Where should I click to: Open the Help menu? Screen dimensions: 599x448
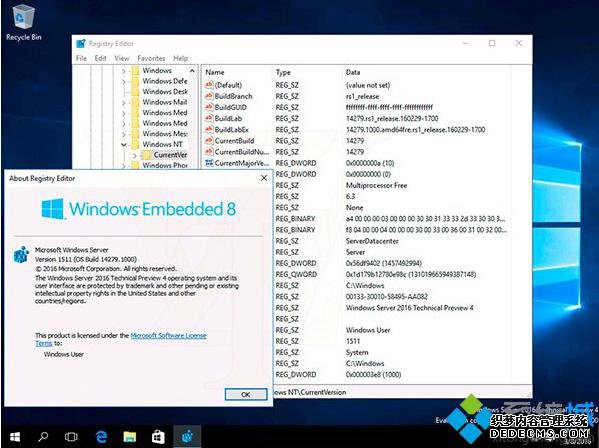[x=180, y=58]
